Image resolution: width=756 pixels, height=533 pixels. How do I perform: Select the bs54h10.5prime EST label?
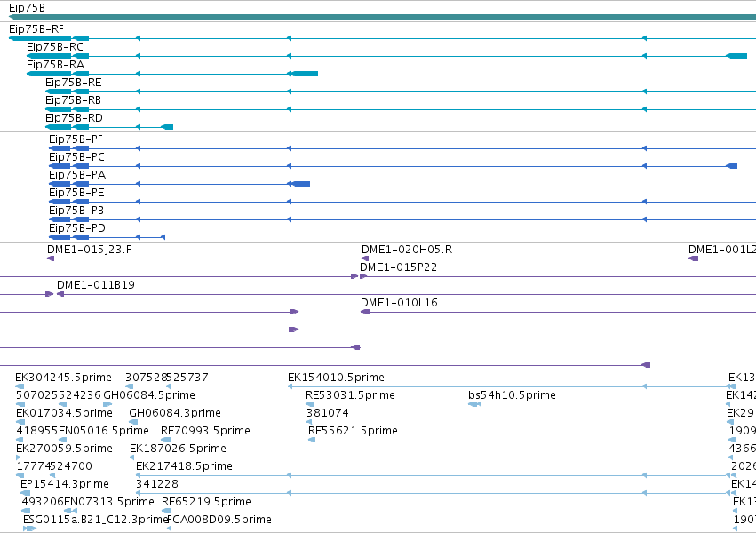point(512,395)
